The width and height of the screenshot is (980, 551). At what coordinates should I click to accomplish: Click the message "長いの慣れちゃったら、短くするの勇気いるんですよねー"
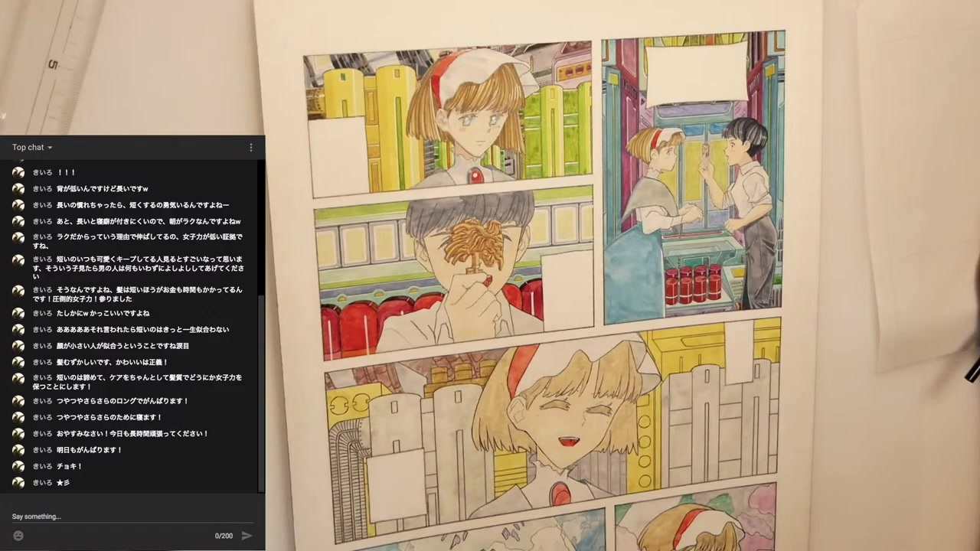coord(143,205)
